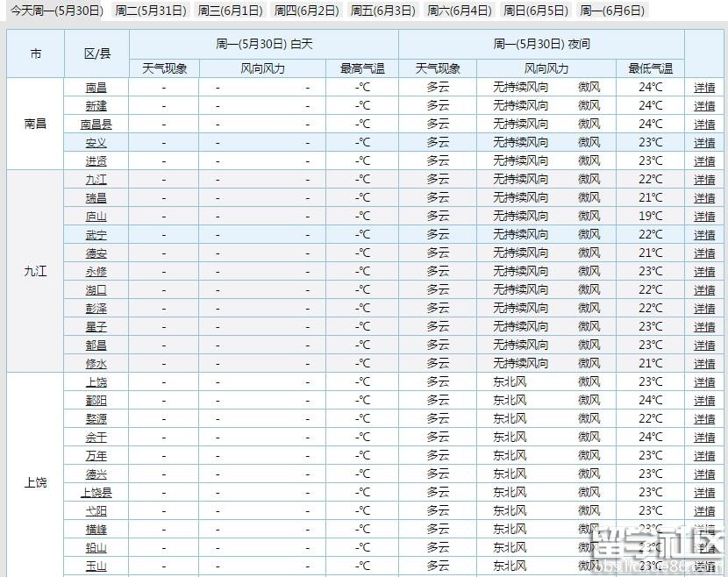
Task: View 详情 details for 鄱阳 row
Action: (x=704, y=401)
